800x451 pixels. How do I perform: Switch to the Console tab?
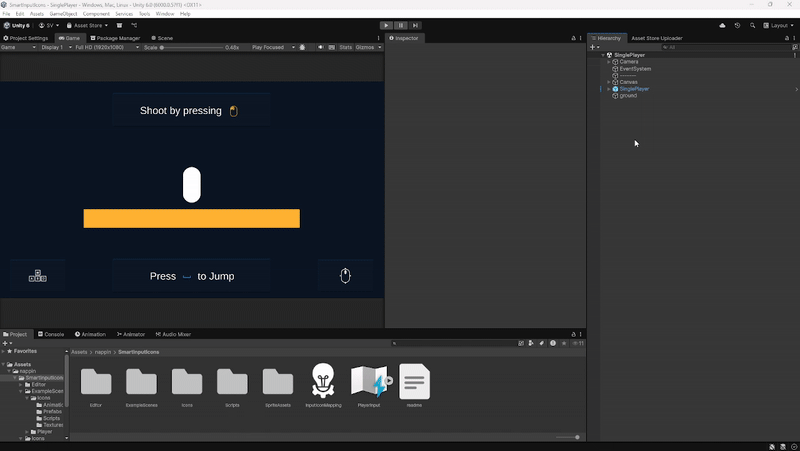tap(51, 335)
